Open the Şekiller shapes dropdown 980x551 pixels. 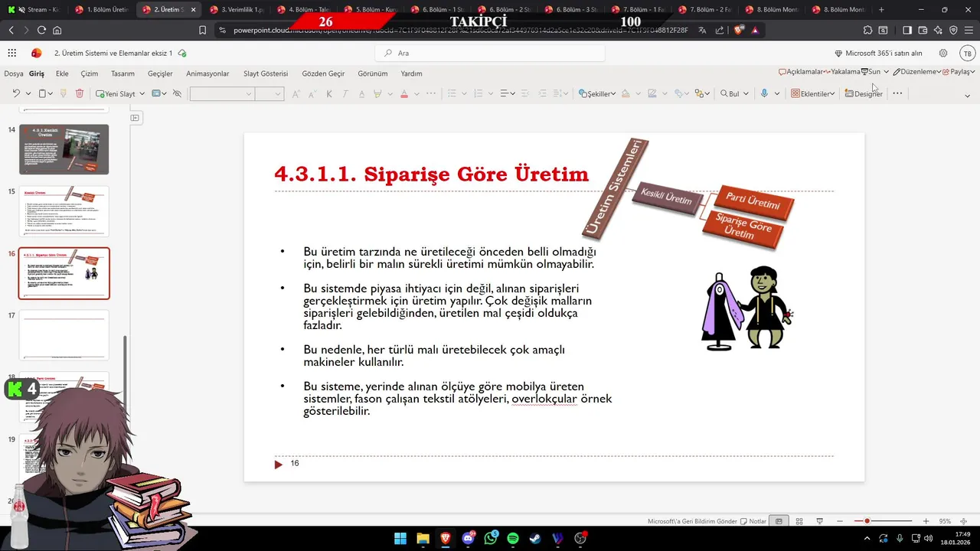click(597, 93)
